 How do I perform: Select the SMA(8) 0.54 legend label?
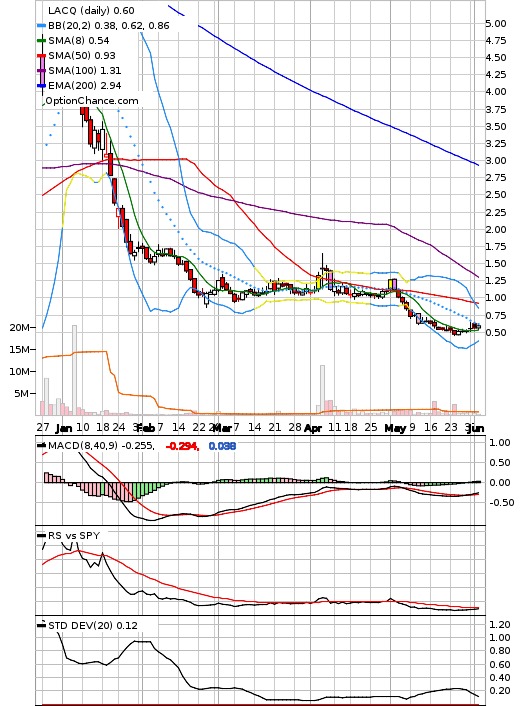point(79,41)
